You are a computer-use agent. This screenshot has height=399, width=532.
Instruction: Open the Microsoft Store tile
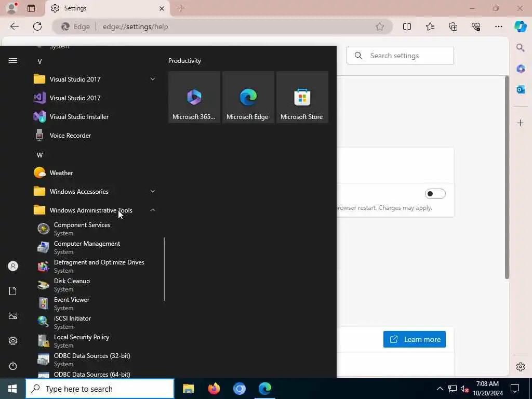[302, 97]
